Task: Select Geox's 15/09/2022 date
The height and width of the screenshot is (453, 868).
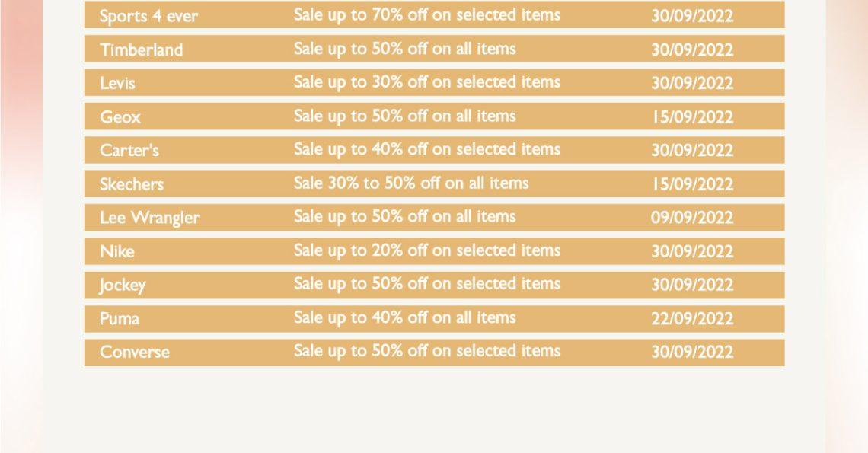Action: click(x=692, y=116)
